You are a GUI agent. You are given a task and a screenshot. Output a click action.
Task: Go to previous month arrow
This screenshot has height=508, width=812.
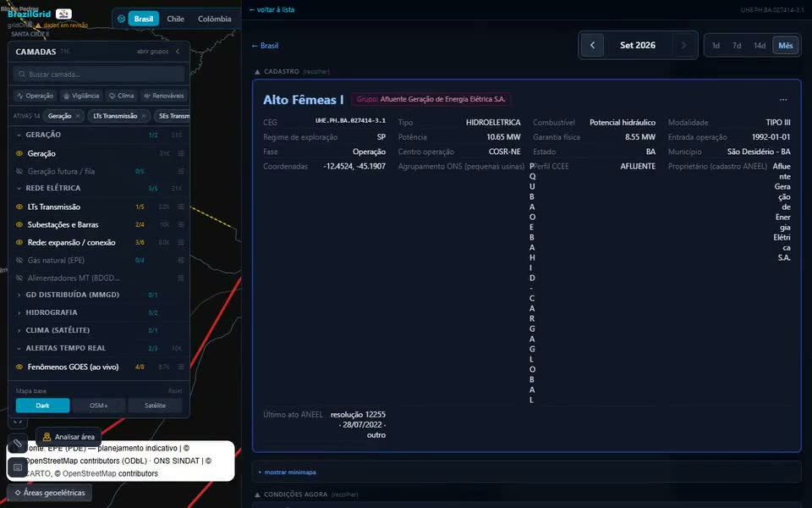(592, 45)
